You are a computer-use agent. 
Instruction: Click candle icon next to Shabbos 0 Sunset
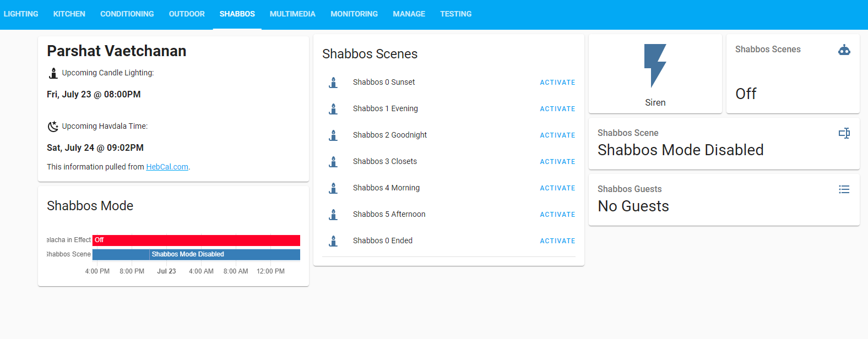[x=333, y=83]
